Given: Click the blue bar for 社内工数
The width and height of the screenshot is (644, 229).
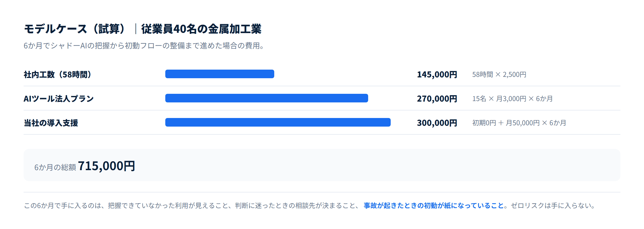Looking at the screenshot, I should pos(220,74).
